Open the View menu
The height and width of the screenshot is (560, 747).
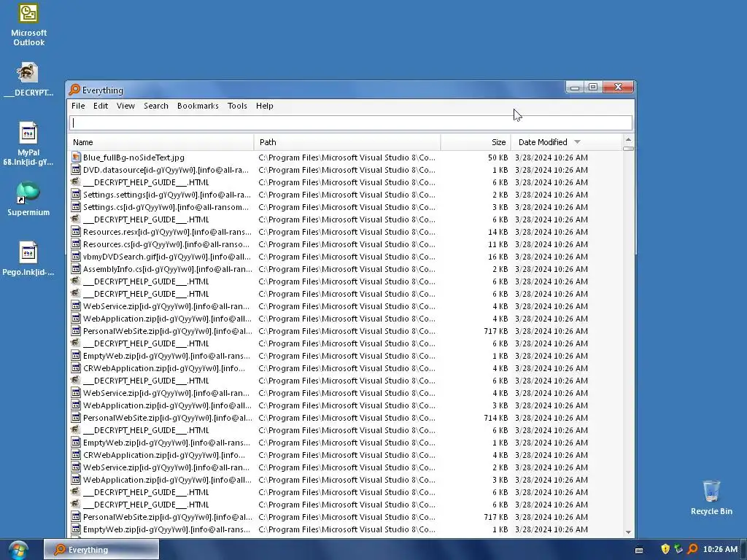tap(125, 106)
